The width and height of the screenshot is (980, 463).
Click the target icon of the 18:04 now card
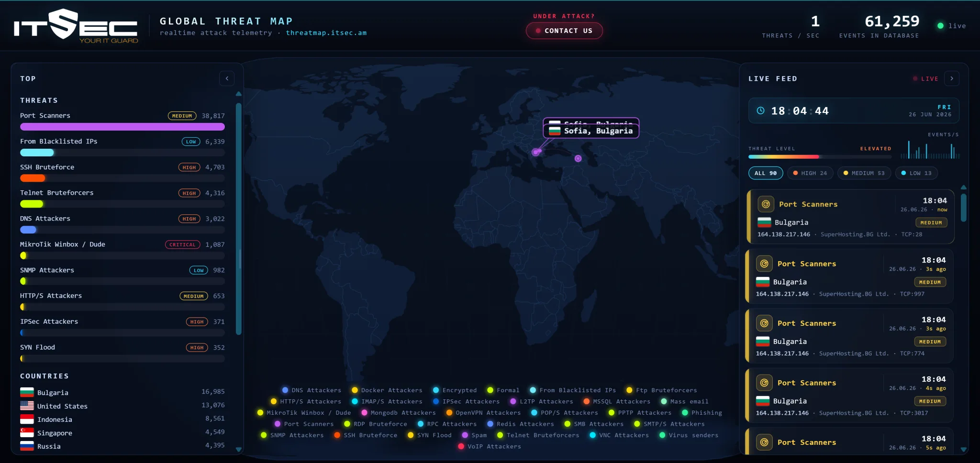pyautogui.click(x=766, y=204)
